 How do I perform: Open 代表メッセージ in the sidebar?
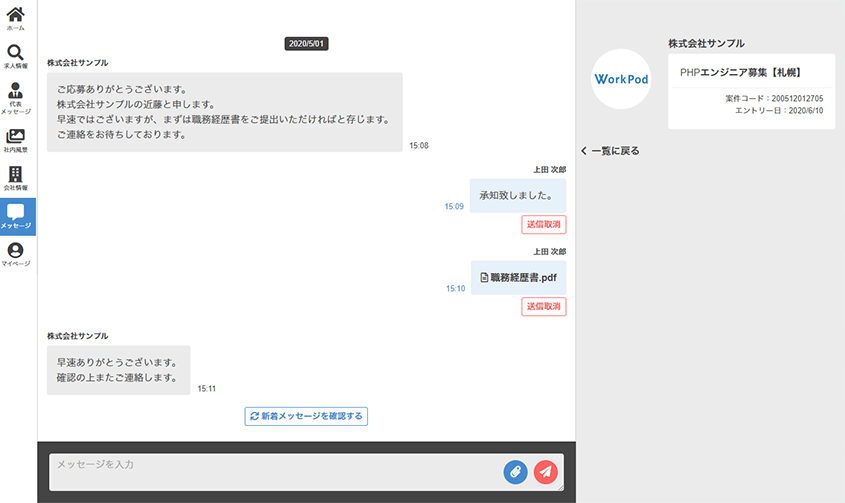click(x=16, y=97)
